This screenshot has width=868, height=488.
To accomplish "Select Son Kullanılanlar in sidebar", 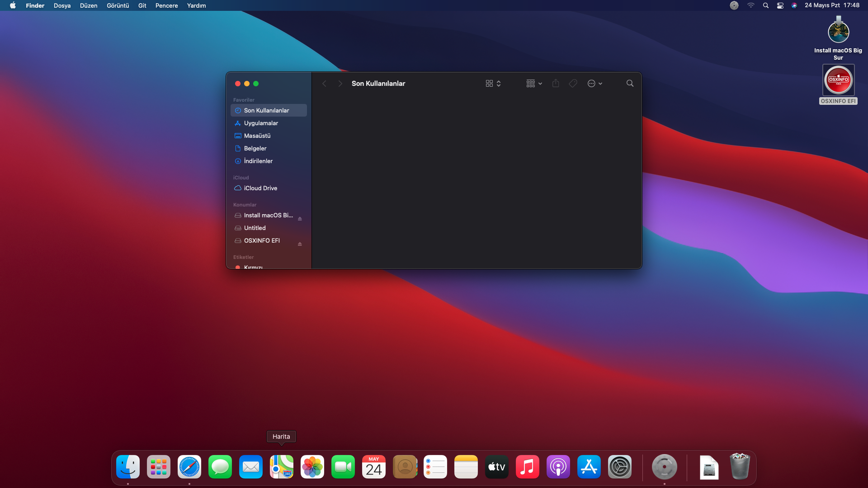I will 269,110.
